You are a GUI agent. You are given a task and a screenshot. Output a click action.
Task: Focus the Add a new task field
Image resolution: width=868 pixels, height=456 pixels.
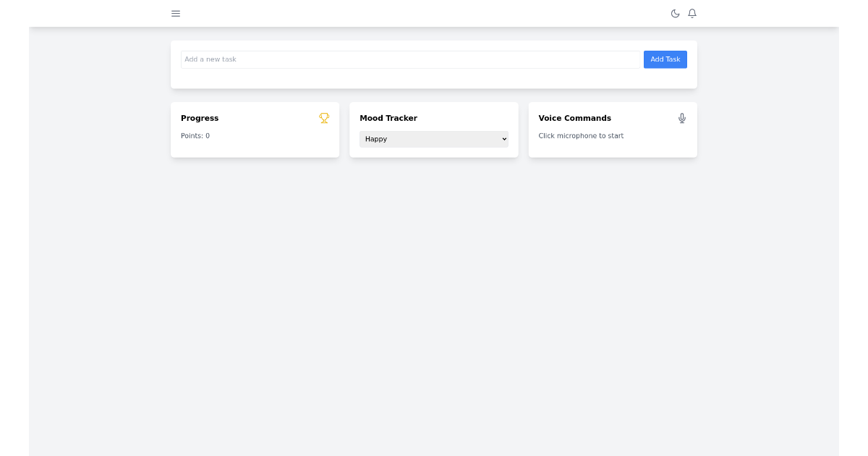coord(410,59)
